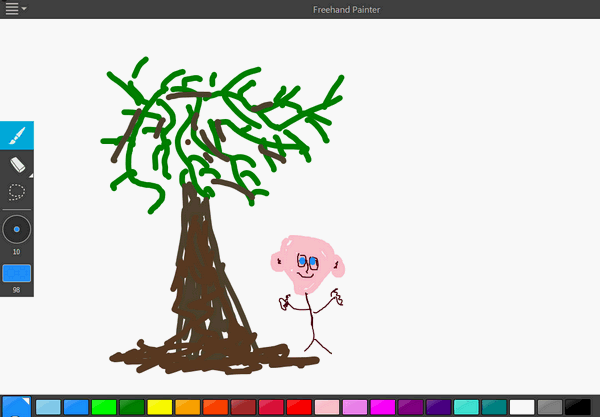Pick the orange swatch
This screenshot has width=600, height=417.
pos(188,407)
